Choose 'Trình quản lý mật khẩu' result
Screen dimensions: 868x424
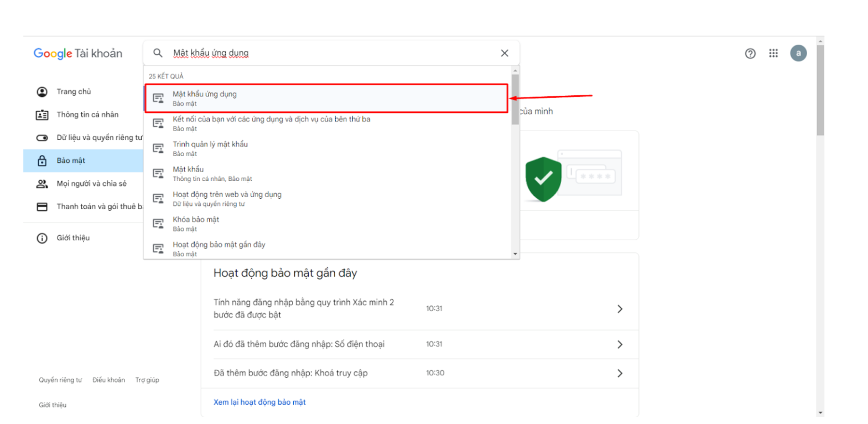[210, 148]
